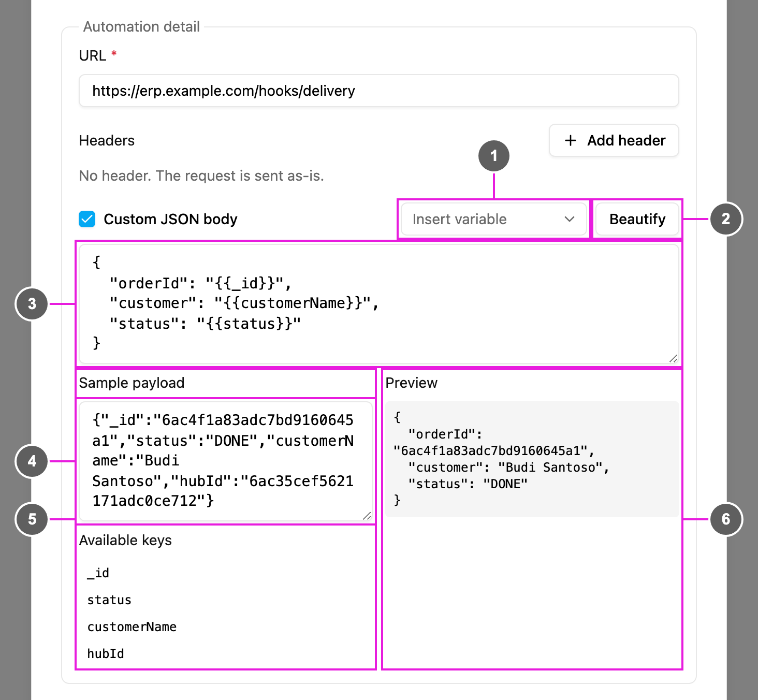Click the Headers label
This screenshot has height=700, width=758.
point(107,140)
